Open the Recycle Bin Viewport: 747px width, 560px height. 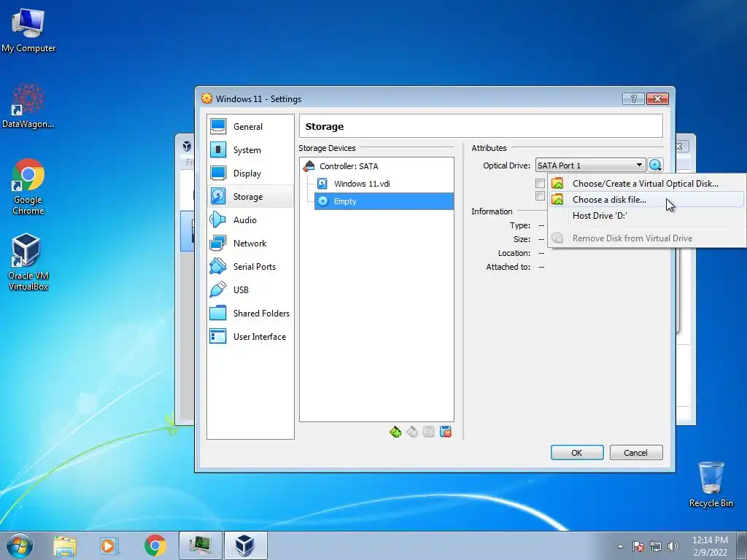pos(711,484)
